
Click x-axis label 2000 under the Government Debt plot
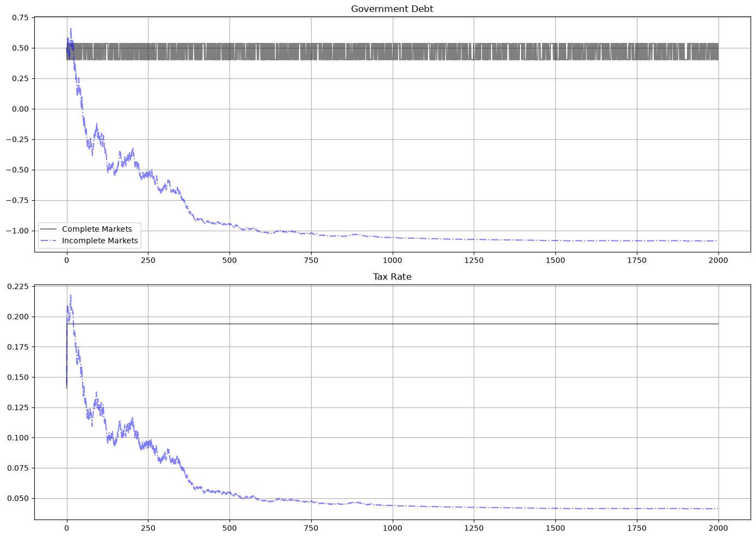tap(718, 260)
